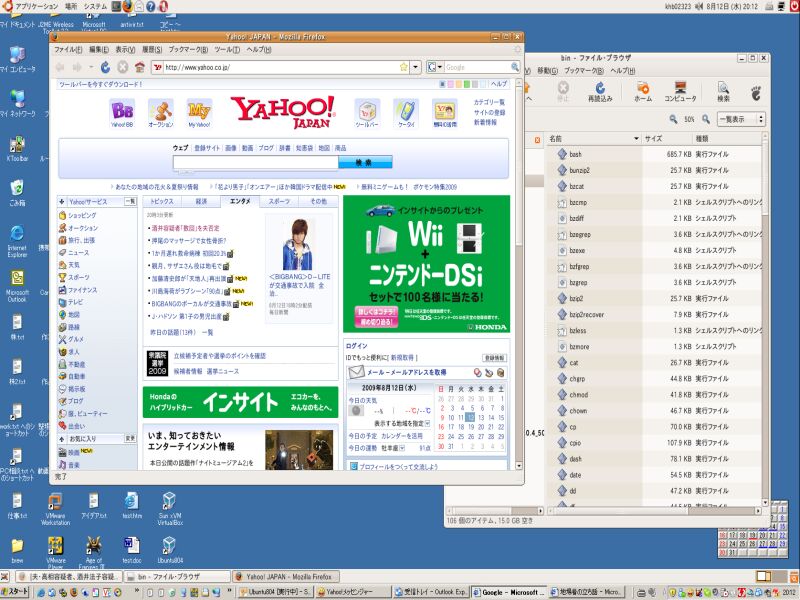Click the Firefox stop loading button
This screenshot has height=600, width=800.
pos(122,67)
